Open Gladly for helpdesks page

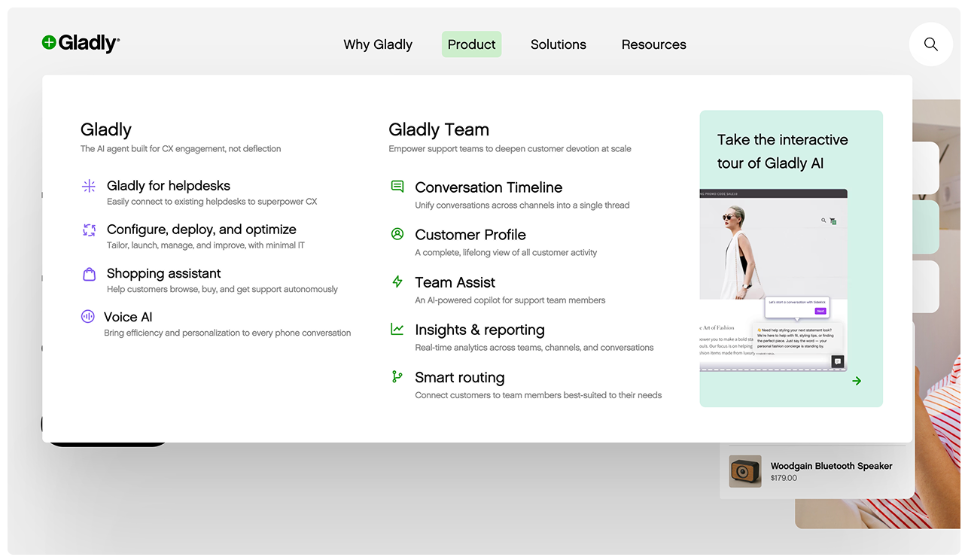(x=169, y=186)
